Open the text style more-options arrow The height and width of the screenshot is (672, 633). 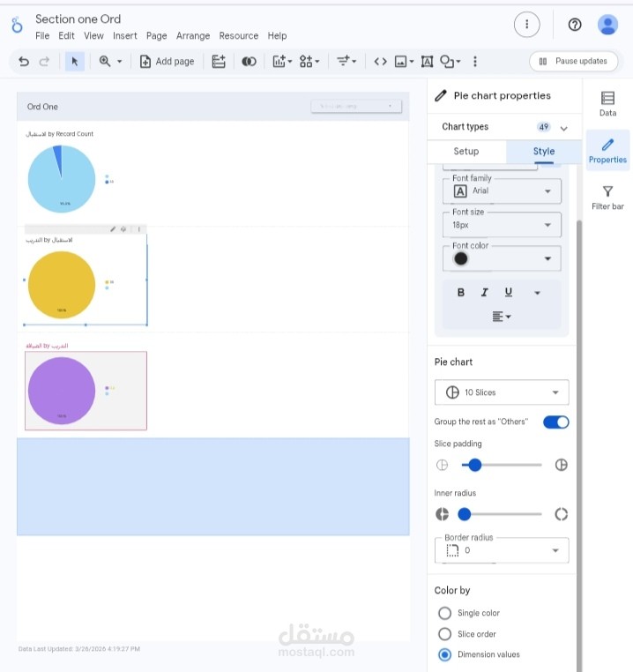537,293
